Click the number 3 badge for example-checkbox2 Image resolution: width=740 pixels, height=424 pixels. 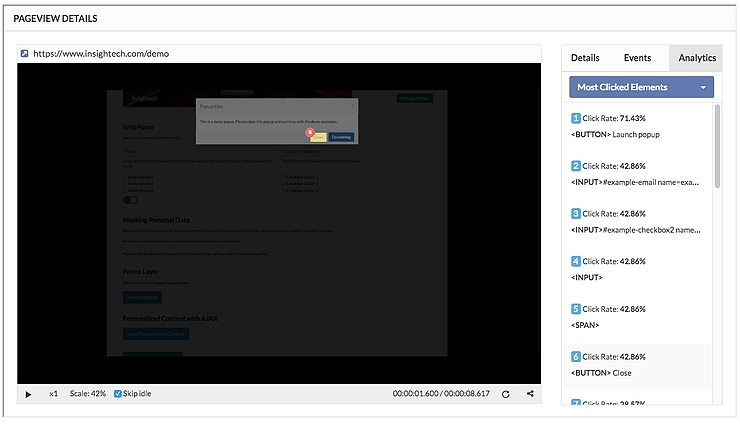(575, 214)
